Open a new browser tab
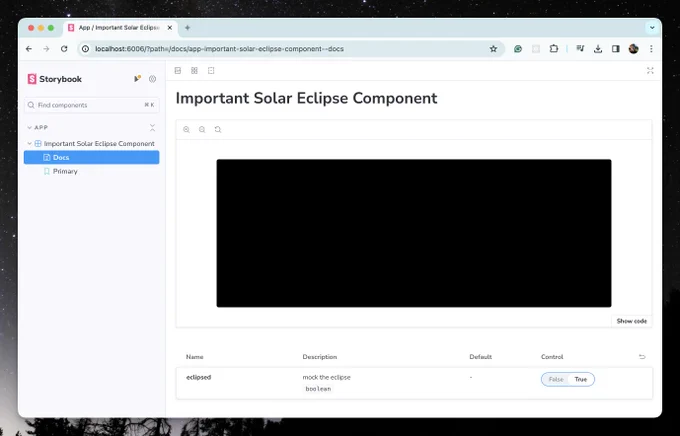Screen dimensions: 680x436 click(x=187, y=28)
